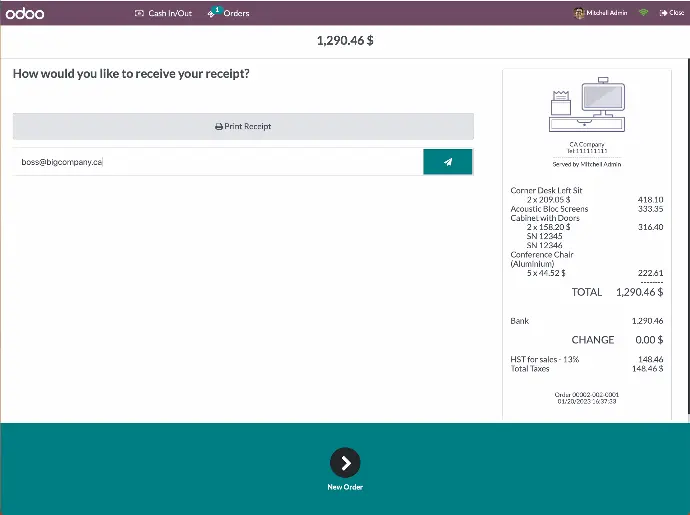Click the Mitchell Admin username
The height and width of the screenshot is (515, 690).
tap(607, 13)
